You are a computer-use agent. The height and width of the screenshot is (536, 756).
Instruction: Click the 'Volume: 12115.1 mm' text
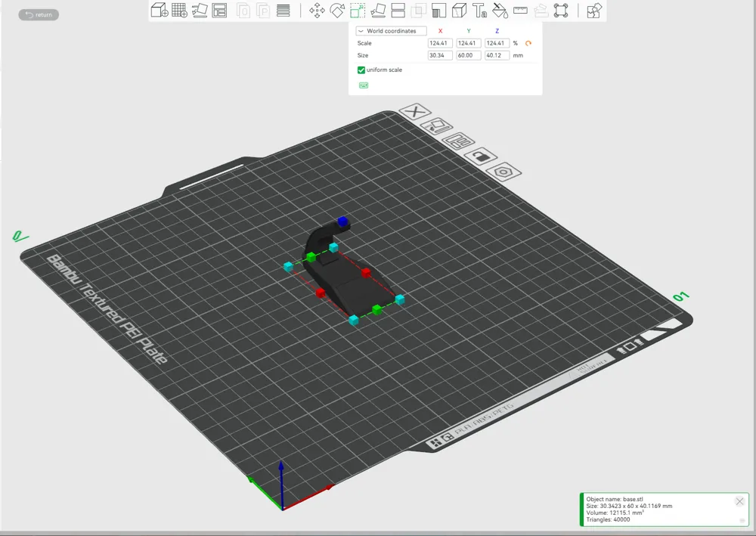tap(615, 513)
